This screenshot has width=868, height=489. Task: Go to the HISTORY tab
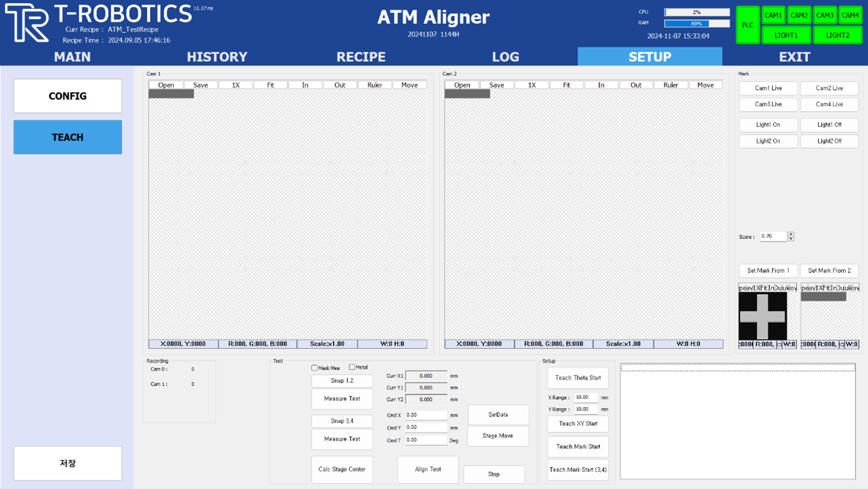[217, 57]
